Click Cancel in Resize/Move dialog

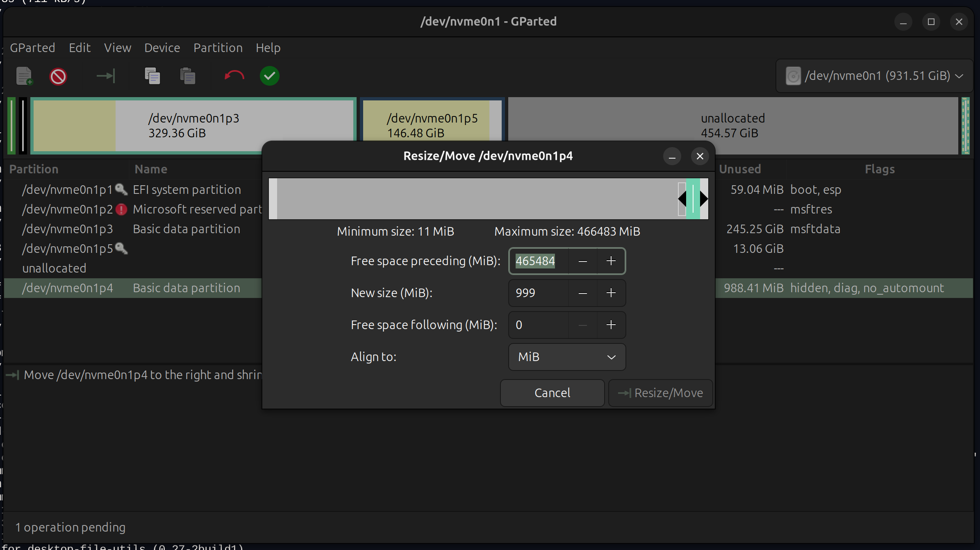point(552,393)
